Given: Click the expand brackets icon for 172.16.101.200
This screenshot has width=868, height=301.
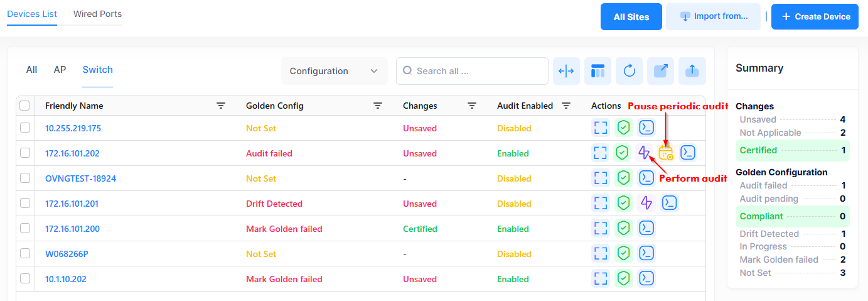Looking at the screenshot, I should click(601, 228).
